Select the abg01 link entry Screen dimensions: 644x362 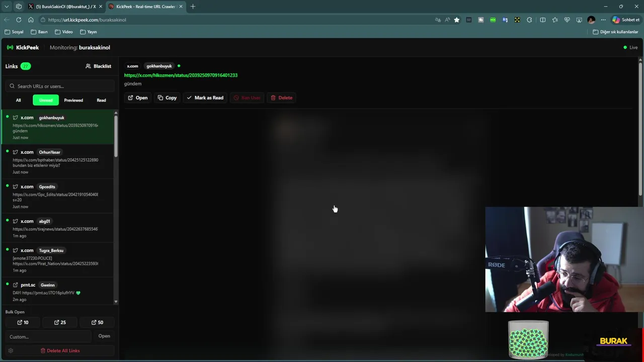pos(57,229)
